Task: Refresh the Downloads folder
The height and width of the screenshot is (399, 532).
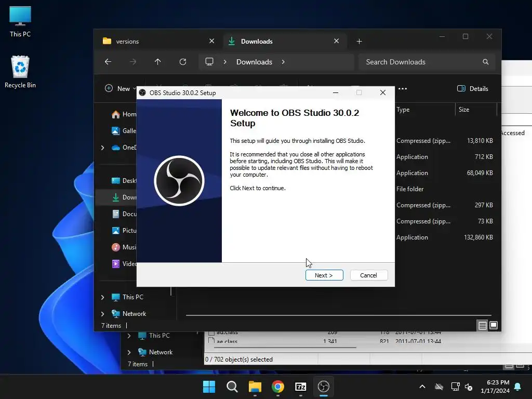Action: point(183,62)
